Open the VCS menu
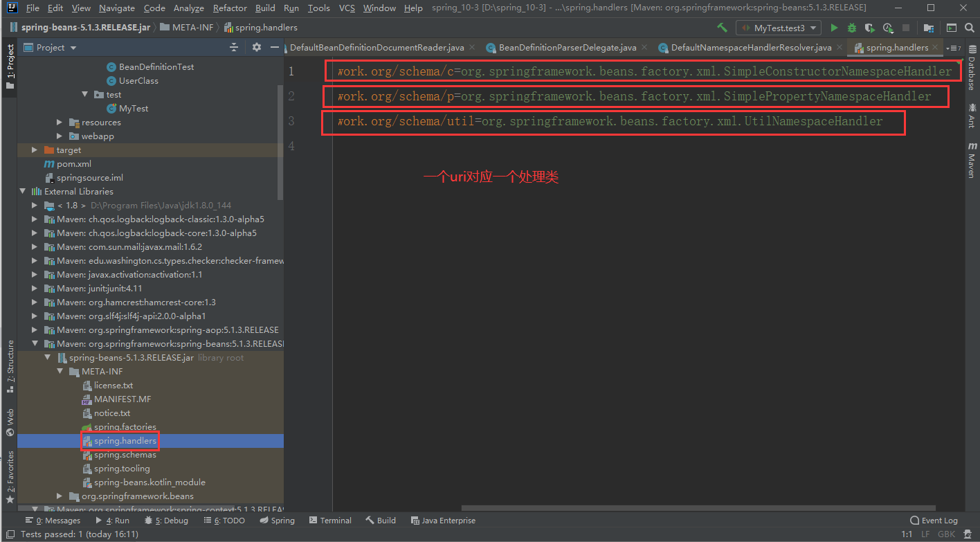 point(347,8)
